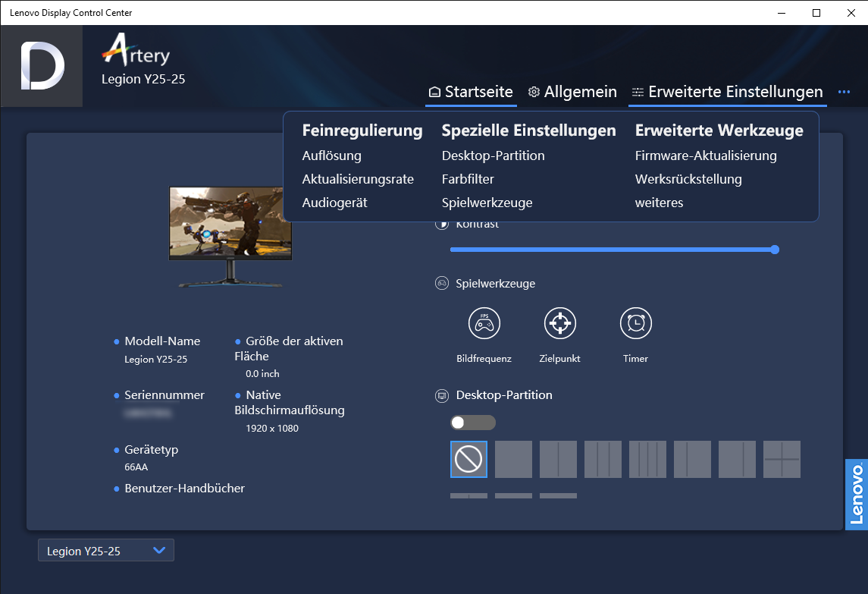This screenshot has width=868, height=594.
Task: Click the Seriennummer label
Action: click(x=165, y=395)
